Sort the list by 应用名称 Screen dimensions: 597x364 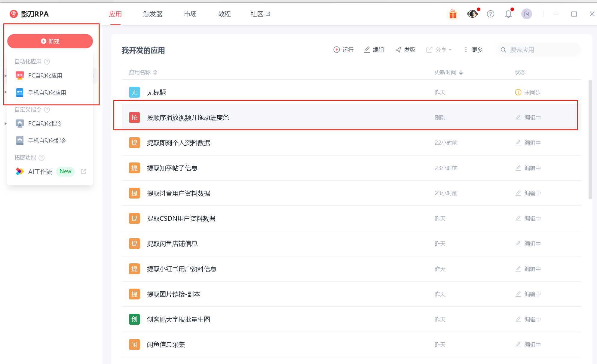tap(155, 72)
